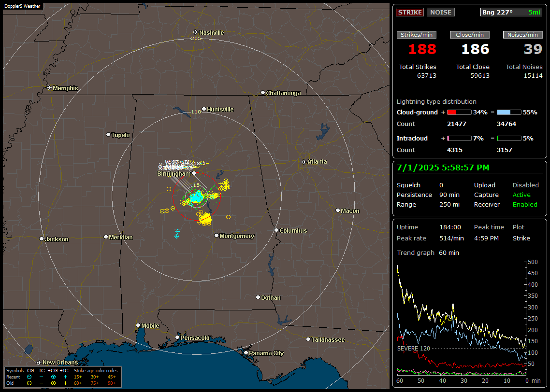Click the red STRIKE indicator
The height and width of the screenshot is (392, 550).
tap(410, 12)
